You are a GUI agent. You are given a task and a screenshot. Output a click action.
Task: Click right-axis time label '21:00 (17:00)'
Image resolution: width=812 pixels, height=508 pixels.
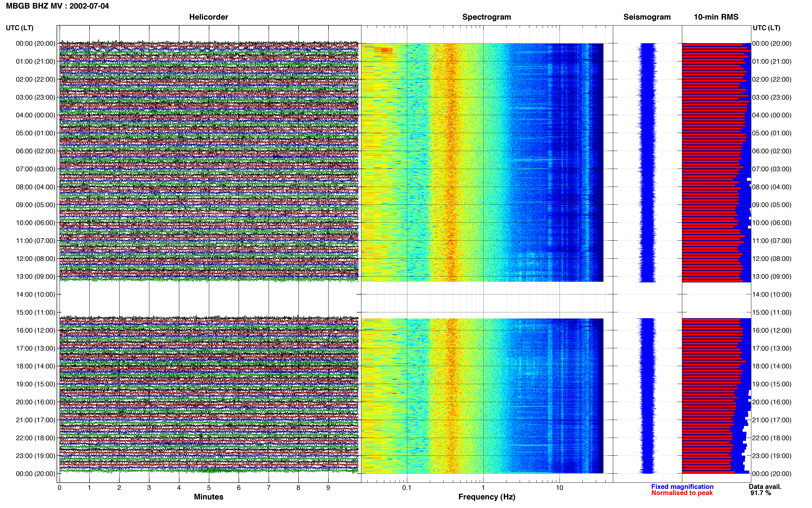click(772, 420)
